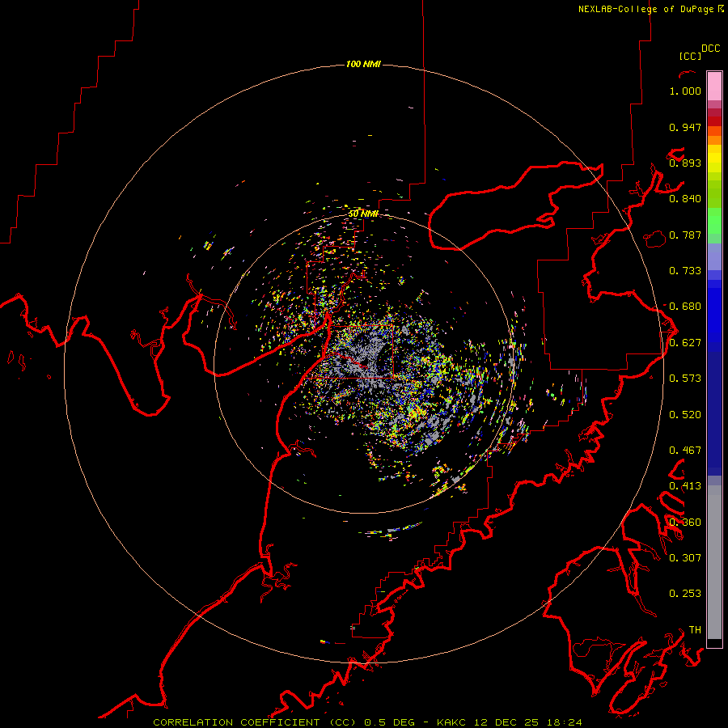This screenshot has width=728, height=728.
Task: Select the 0.893 scale value
Action: (685, 163)
